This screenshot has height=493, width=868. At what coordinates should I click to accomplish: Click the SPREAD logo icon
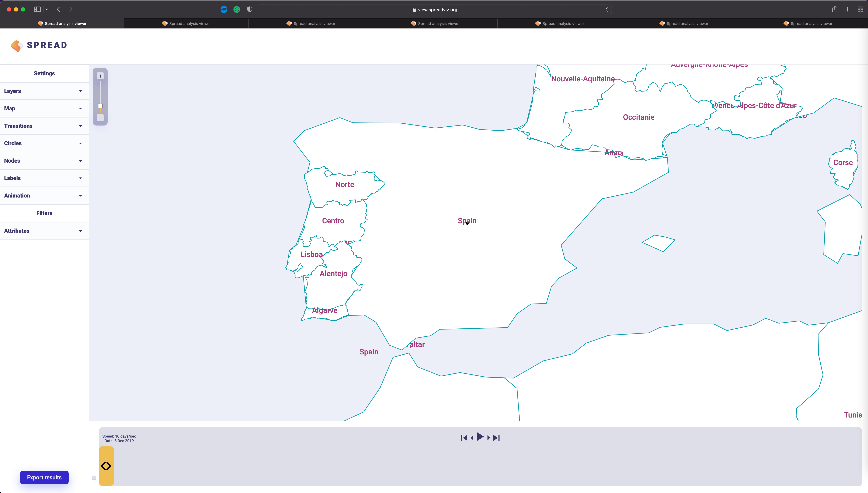(17, 46)
